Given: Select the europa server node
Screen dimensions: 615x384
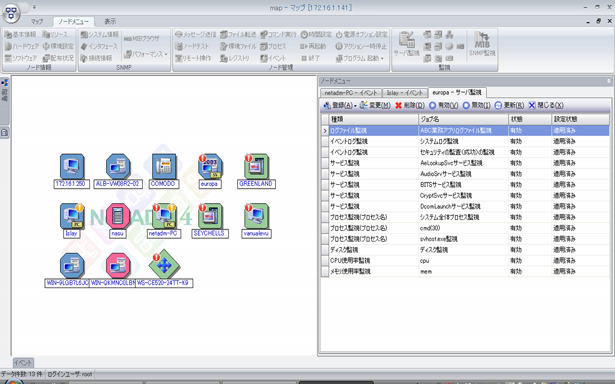Looking at the screenshot, I should [210, 166].
